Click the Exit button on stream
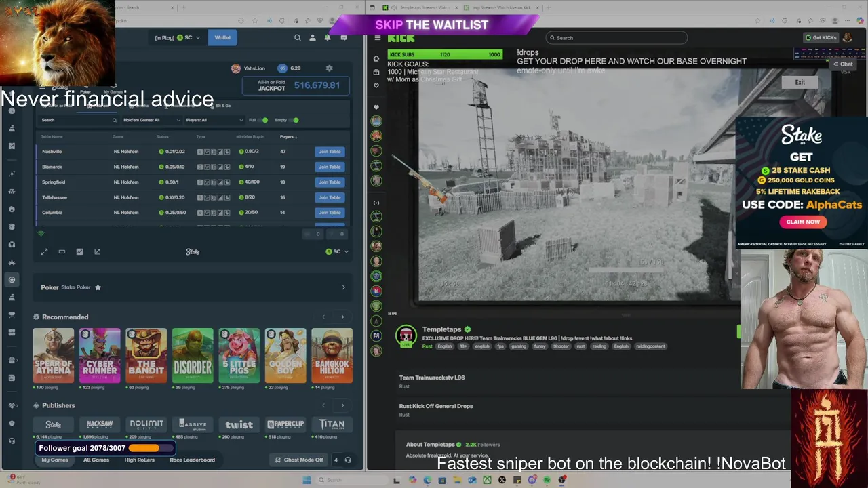The image size is (868, 488). coord(800,82)
